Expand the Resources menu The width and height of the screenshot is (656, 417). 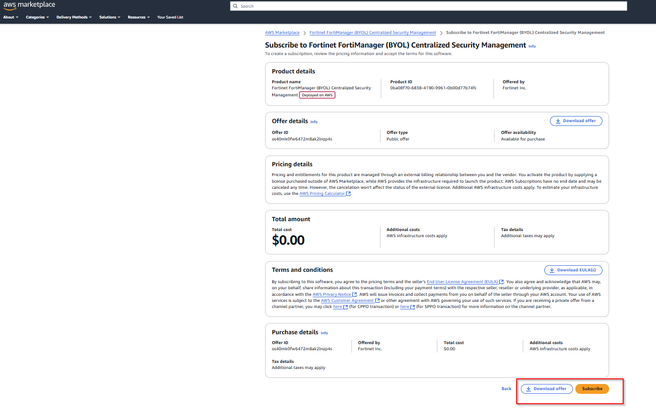coord(138,17)
